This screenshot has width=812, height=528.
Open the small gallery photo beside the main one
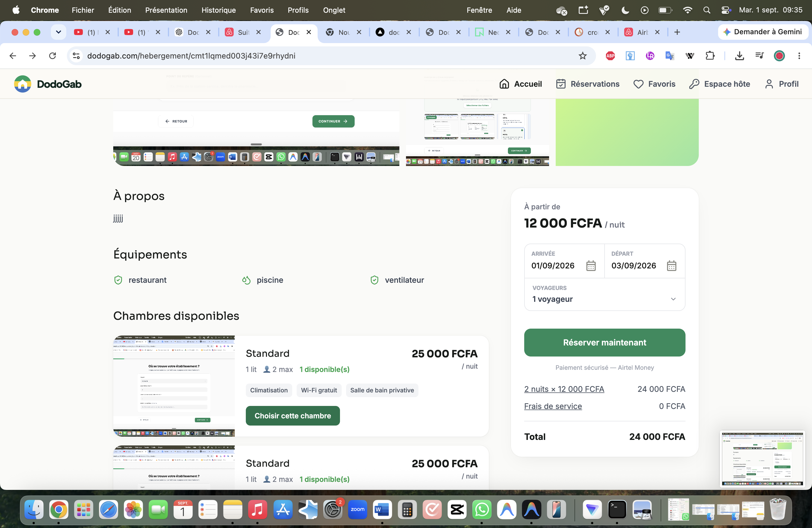tap(477, 132)
